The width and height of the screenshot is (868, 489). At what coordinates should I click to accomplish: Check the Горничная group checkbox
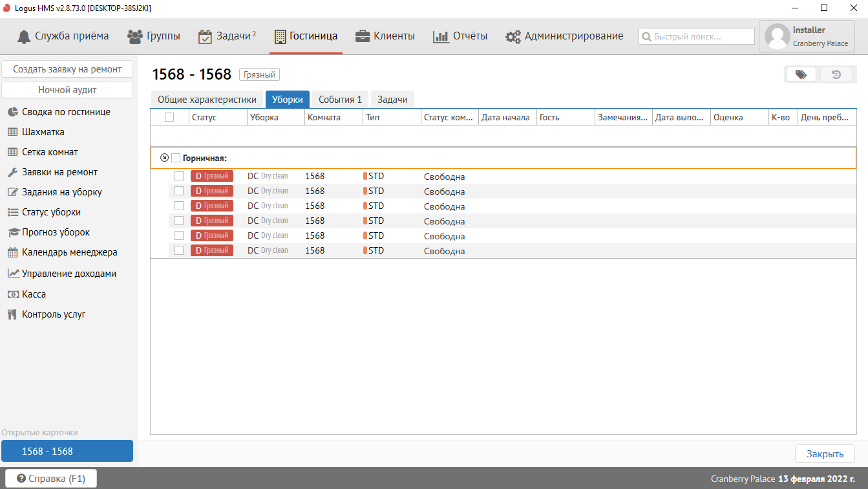[x=176, y=158]
